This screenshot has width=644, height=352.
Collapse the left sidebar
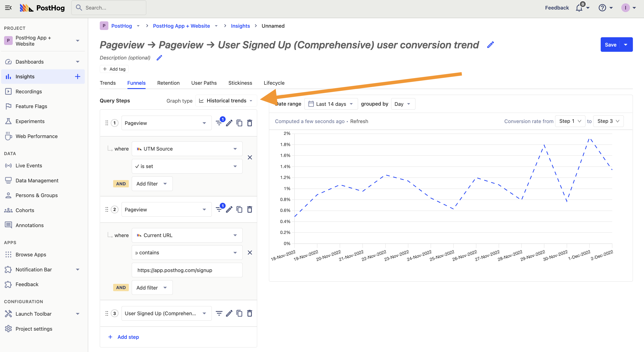[x=8, y=8]
